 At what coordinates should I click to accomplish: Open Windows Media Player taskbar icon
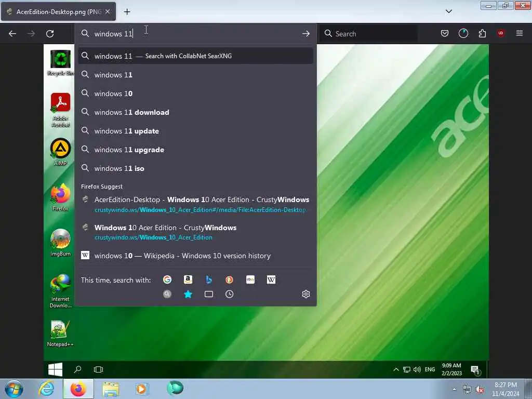[142, 389]
